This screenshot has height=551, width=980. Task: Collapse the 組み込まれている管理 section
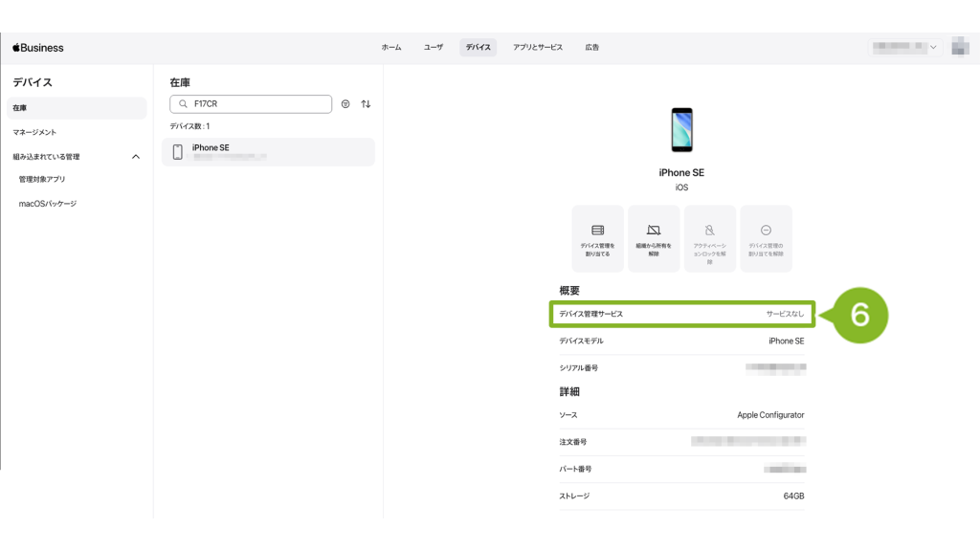(135, 156)
